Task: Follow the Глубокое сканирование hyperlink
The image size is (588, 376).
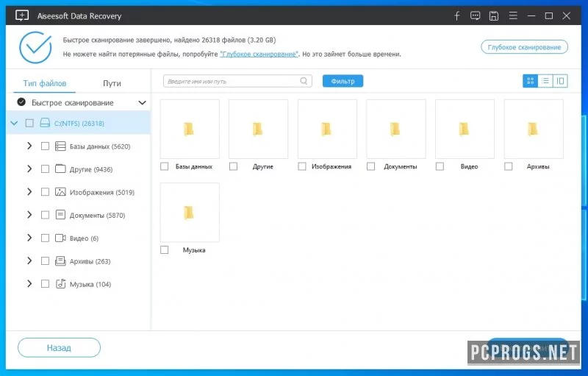Action: [259, 54]
